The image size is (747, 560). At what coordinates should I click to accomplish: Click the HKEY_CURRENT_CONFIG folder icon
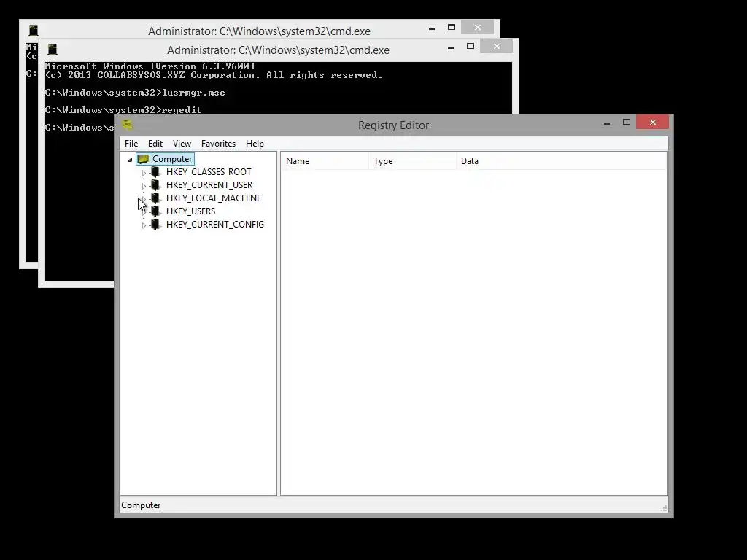[x=155, y=225]
